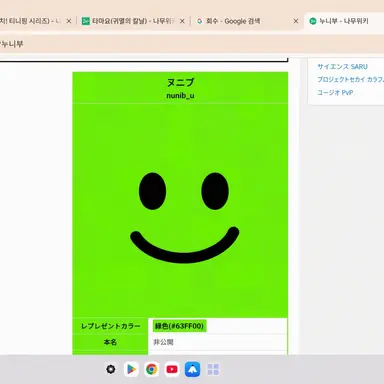This screenshot has height=384, width=384.
Task: Open the プロジェクトセカイ カラフル link
Action: coord(350,80)
